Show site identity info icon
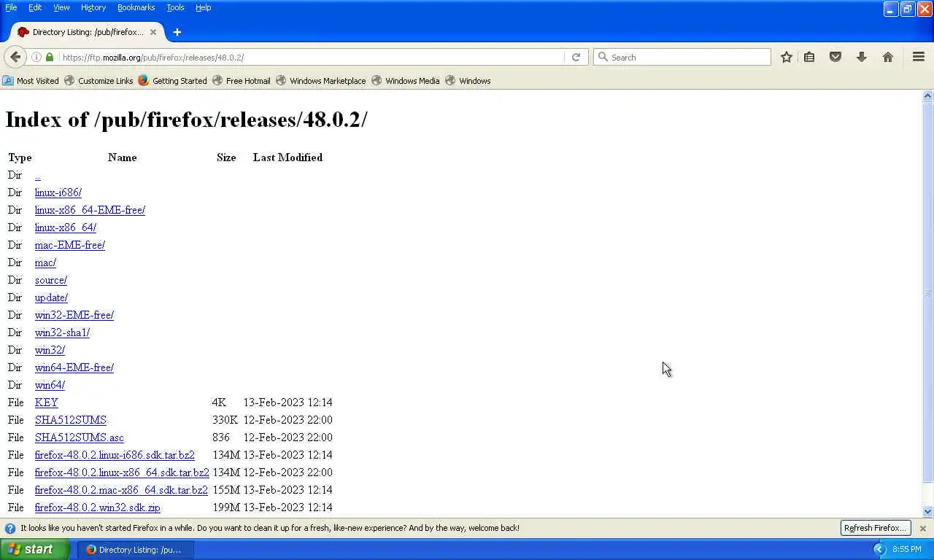Viewport: 934px width, 560px height. [36, 57]
